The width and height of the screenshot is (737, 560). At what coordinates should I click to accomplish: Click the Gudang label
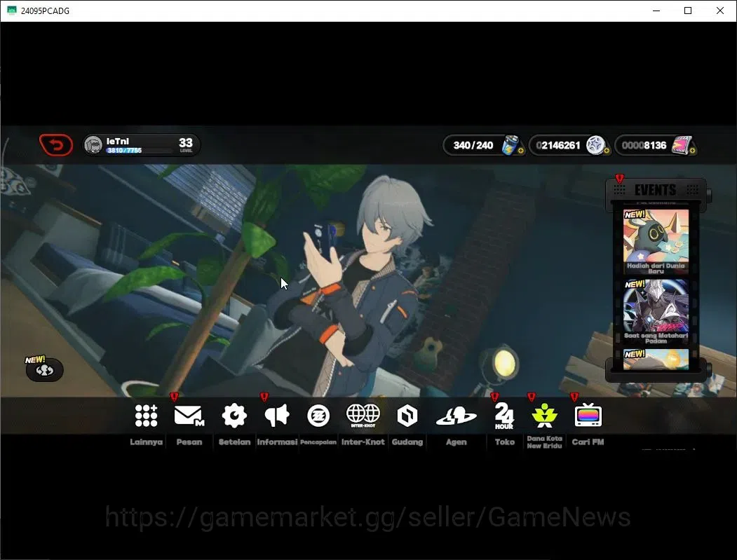407,442
